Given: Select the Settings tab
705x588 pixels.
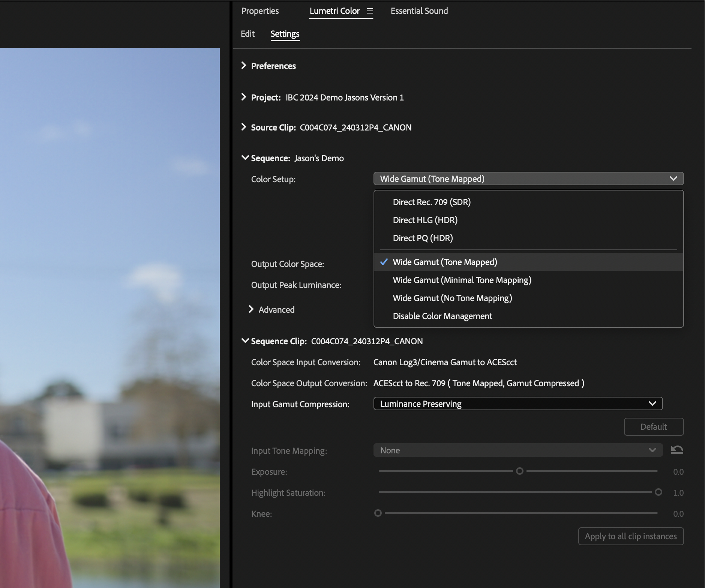Looking at the screenshot, I should (285, 34).
